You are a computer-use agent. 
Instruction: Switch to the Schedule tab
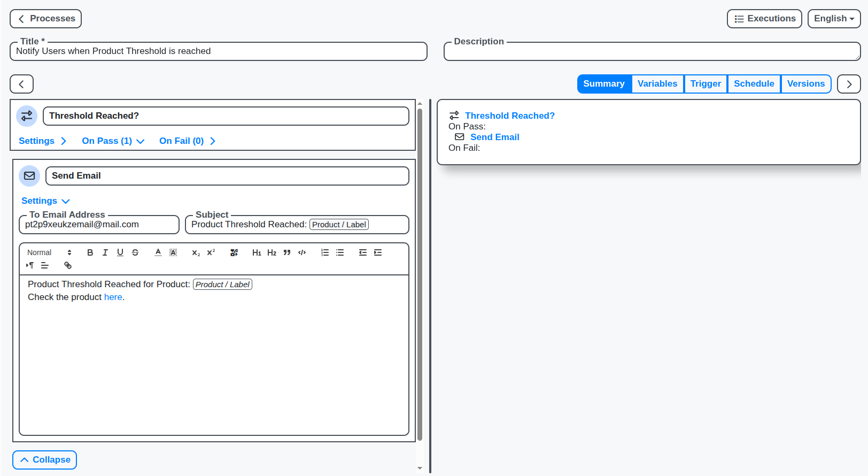[754, 84]
